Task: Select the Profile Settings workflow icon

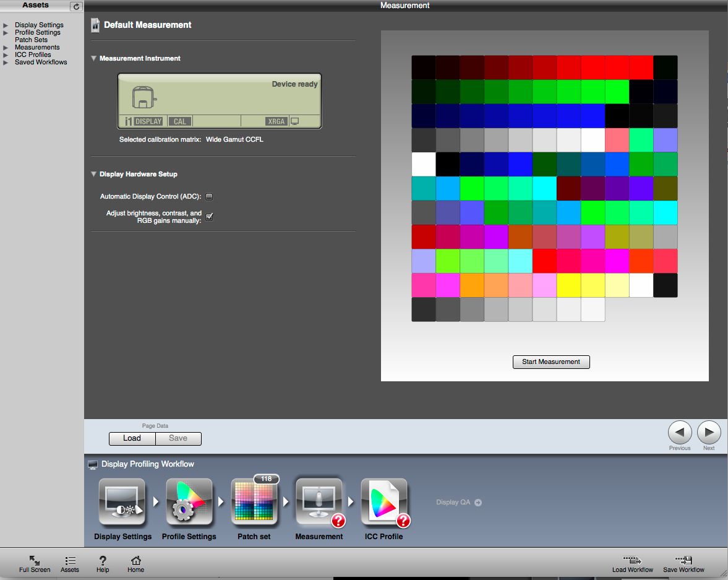Action: pos(189,501)
